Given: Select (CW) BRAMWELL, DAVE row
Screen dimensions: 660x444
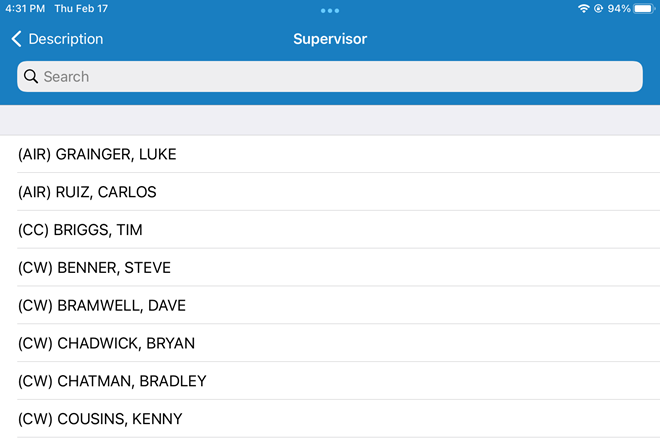Looking at the screenshot, I should coord(102,306).
